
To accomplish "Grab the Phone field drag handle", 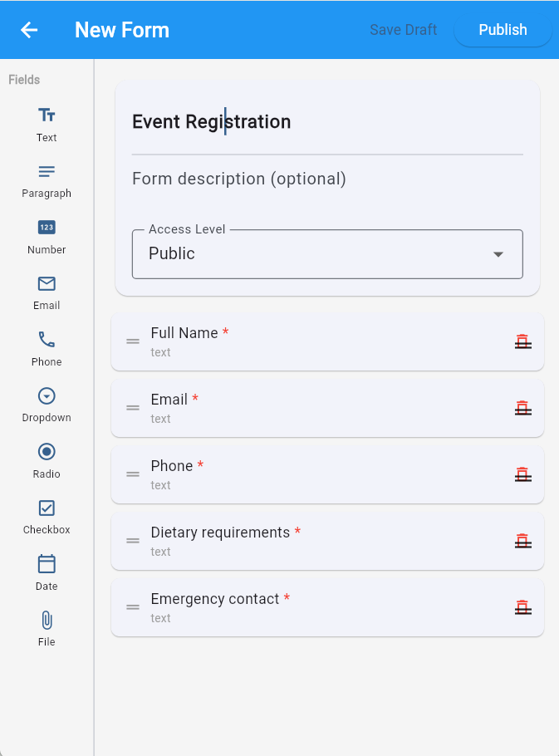I will tap(133, 474).
